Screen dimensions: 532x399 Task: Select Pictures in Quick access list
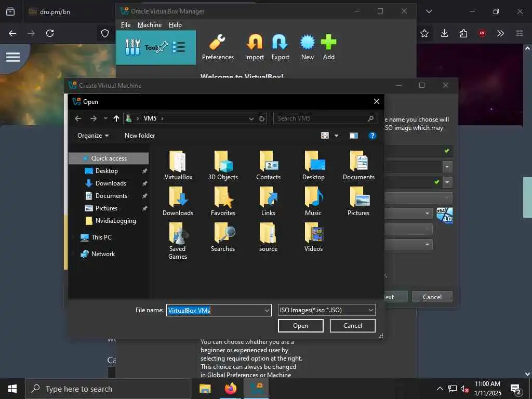(x=106, y=208)
